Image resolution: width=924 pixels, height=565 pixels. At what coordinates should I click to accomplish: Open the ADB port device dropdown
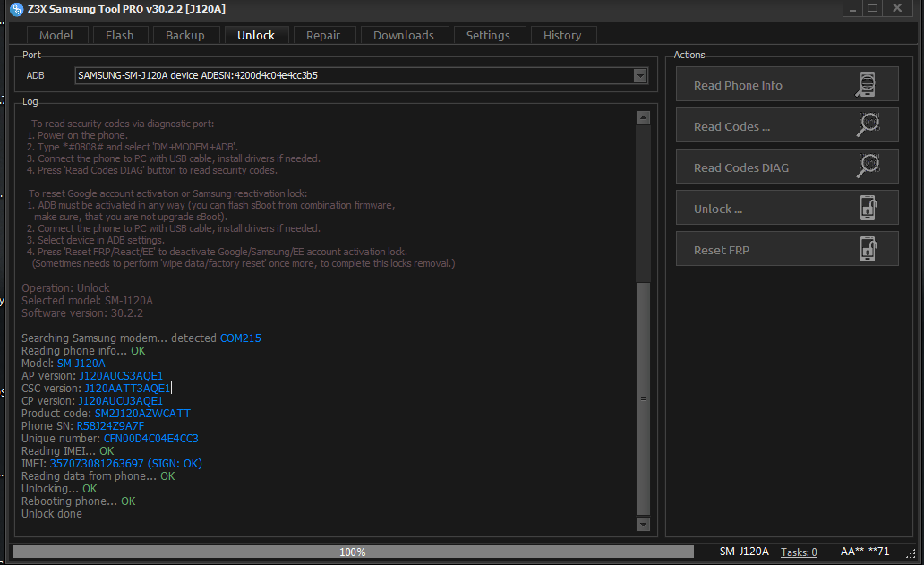pos(640,75)
